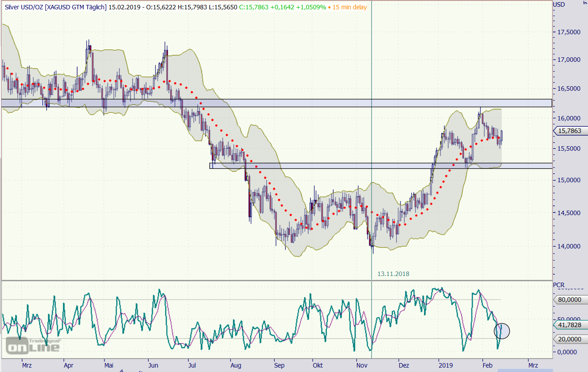
Task: Click the Silver USD/OZ chart title
Action: click(53, 8)
